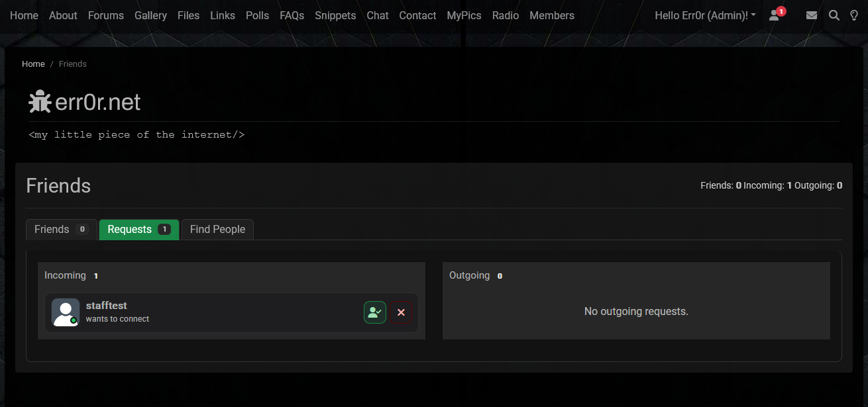
Task: Go to Home in breadcrumb
Action: [x=33, y=64]
